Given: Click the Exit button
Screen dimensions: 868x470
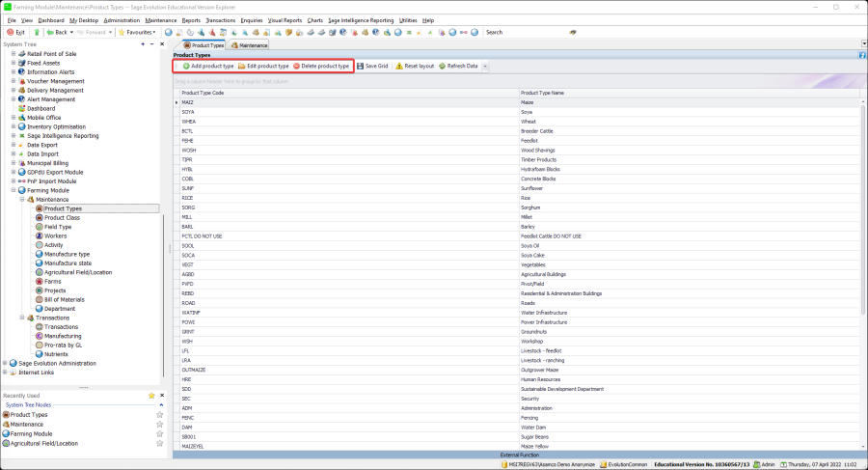Looking at the screenshot, I should 15,32.
